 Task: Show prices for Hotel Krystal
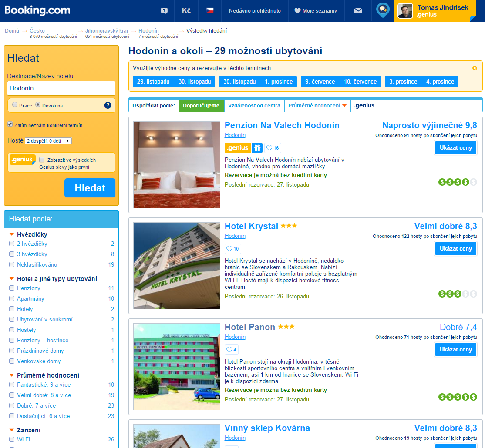point(456,249)
